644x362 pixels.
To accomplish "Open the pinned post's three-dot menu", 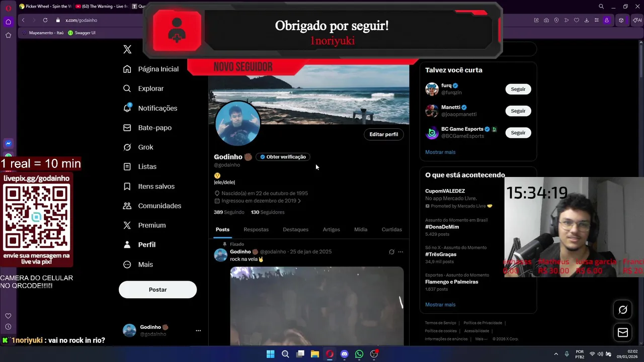I will (x=400, y=252).
